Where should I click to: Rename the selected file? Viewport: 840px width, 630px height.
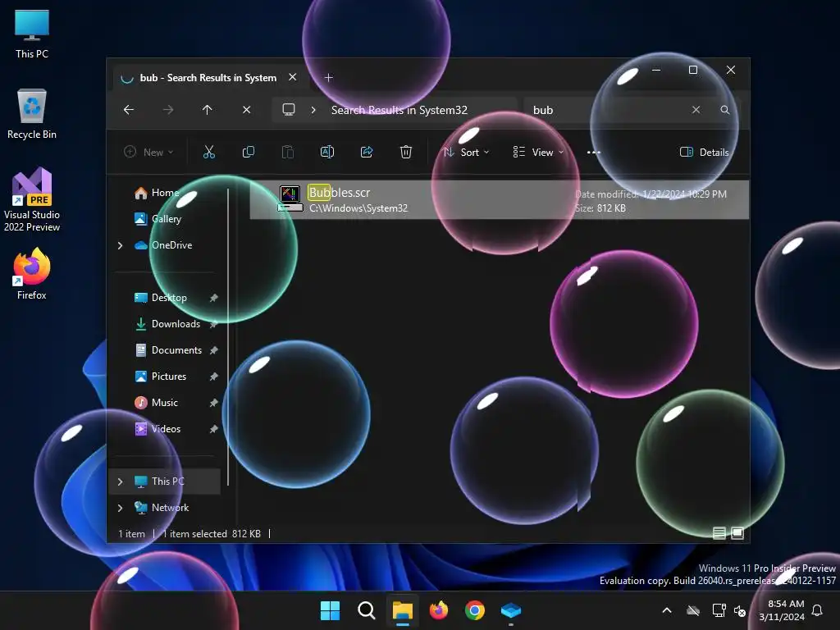327,152
